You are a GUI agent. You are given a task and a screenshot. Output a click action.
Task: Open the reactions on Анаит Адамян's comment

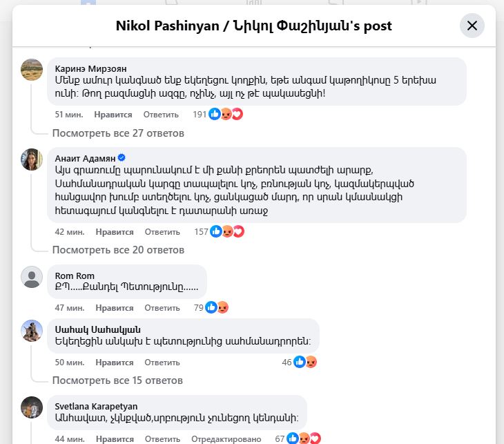click(x=220, y=231)
